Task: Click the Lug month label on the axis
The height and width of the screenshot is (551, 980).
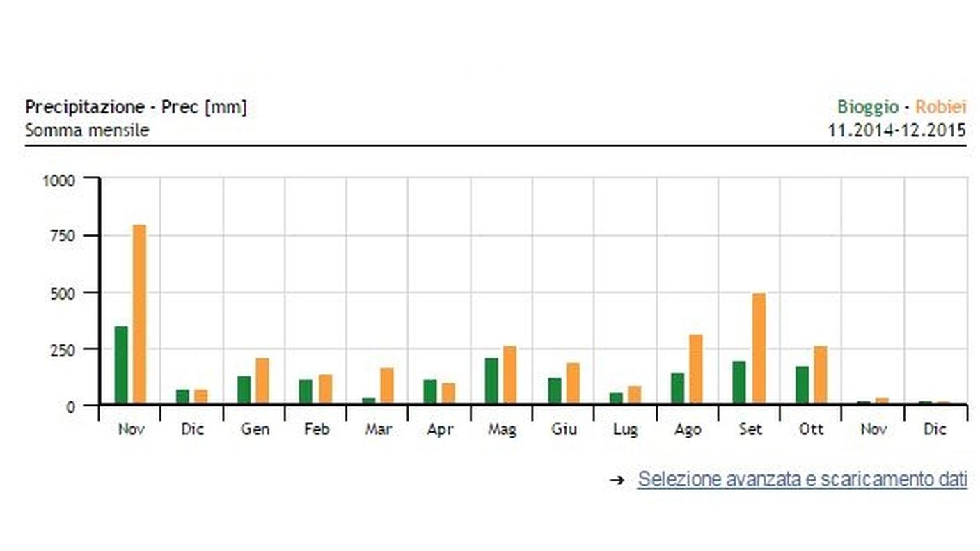Action: click(625, 429)
